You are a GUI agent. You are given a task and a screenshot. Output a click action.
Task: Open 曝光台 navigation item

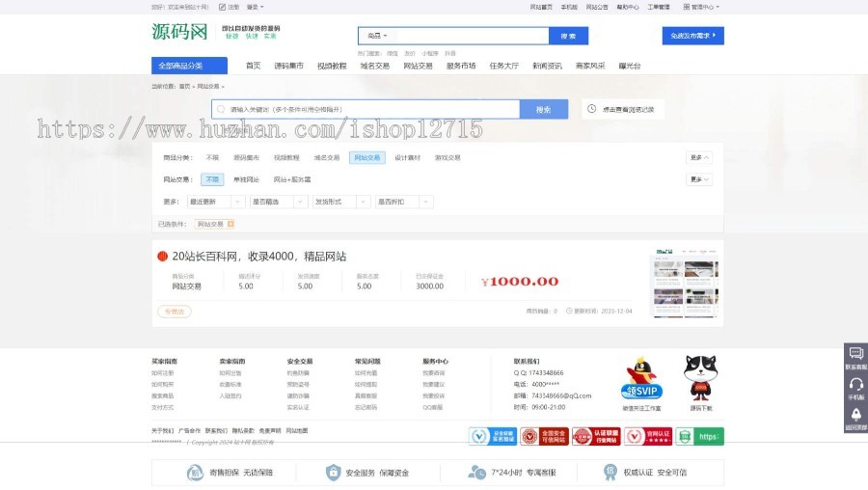[x=630, y=66]
